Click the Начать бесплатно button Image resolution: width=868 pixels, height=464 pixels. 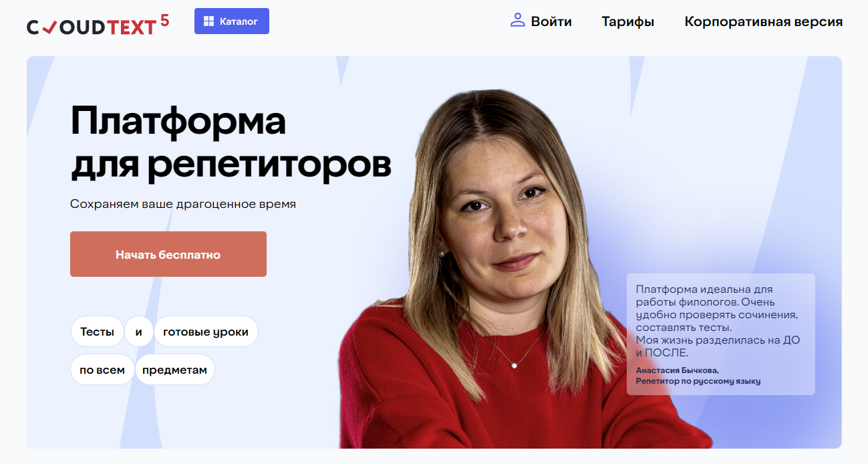click(168, 254)
